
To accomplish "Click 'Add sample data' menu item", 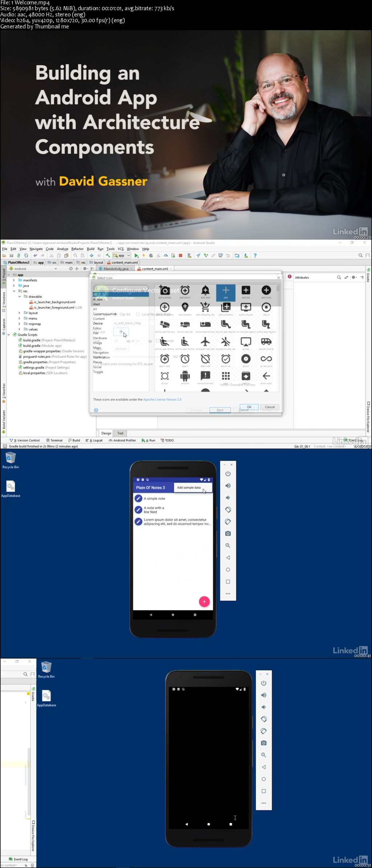I will click(x=193, y=488).
